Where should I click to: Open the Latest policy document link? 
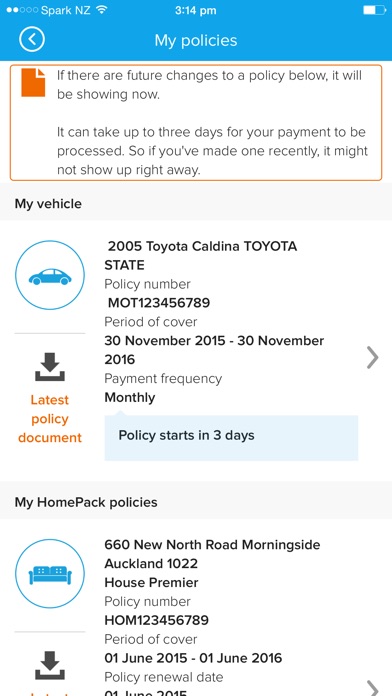coord(50,419)
